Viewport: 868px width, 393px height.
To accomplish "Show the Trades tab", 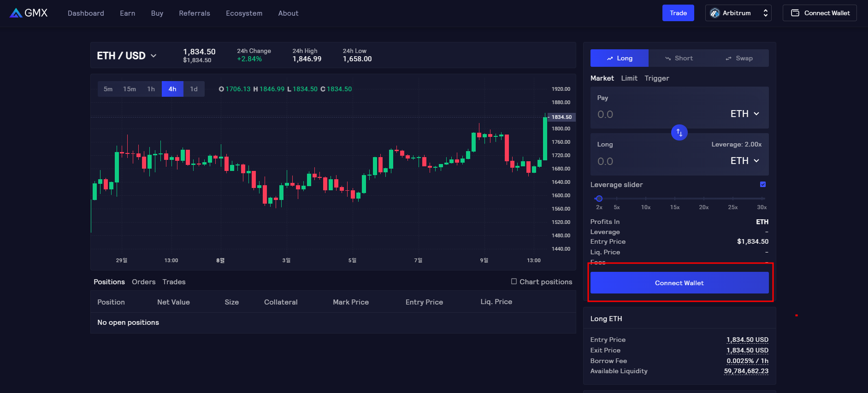I will (x=174, y=282).
